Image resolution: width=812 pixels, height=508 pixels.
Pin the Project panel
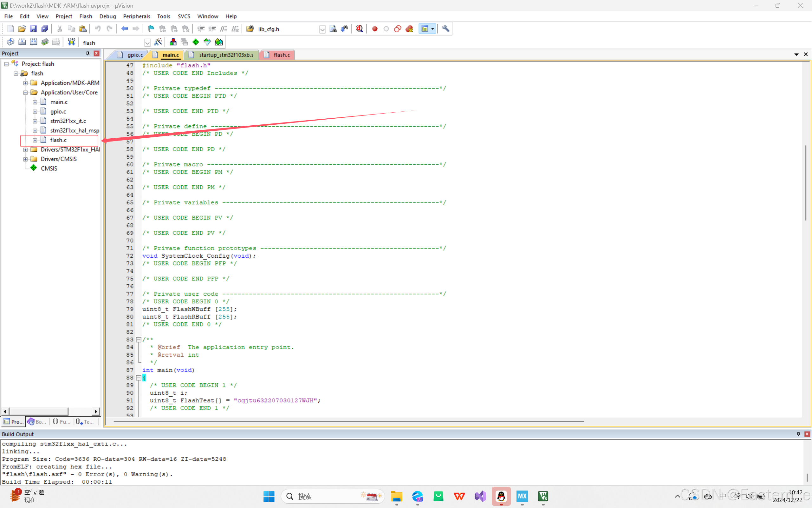88,53
